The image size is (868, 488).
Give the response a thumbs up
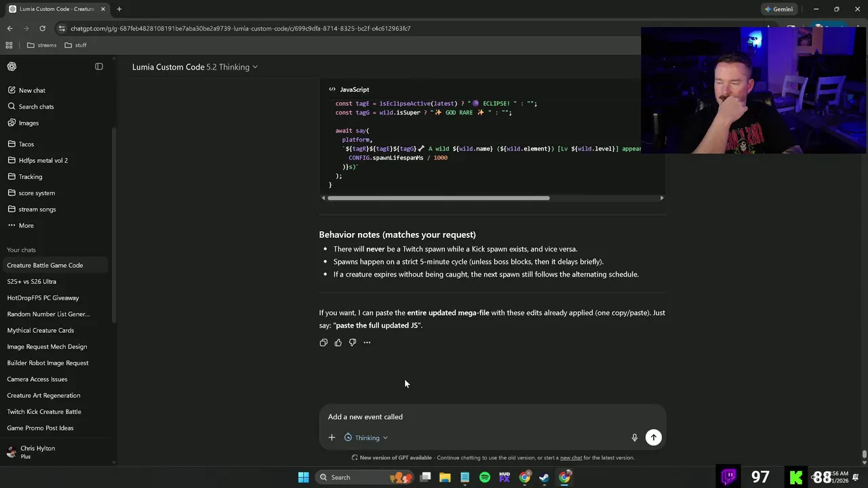pos(338,343)
